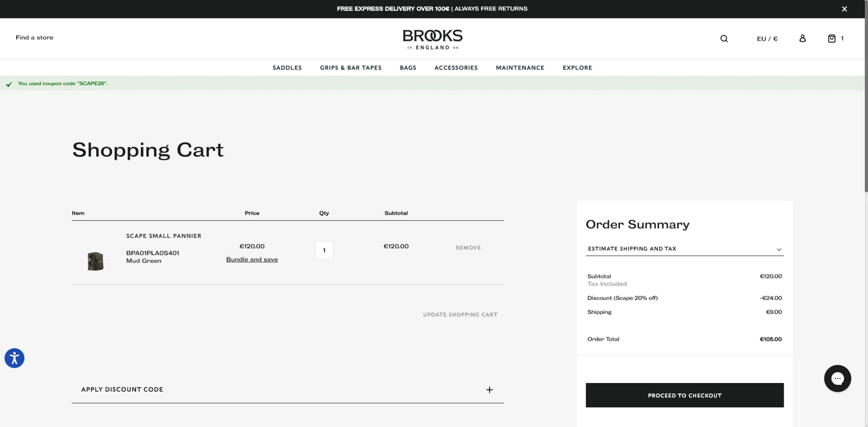Click the Order Total €105.00 amount
Screen dimensions: 868x427
(x=771, y=339)
